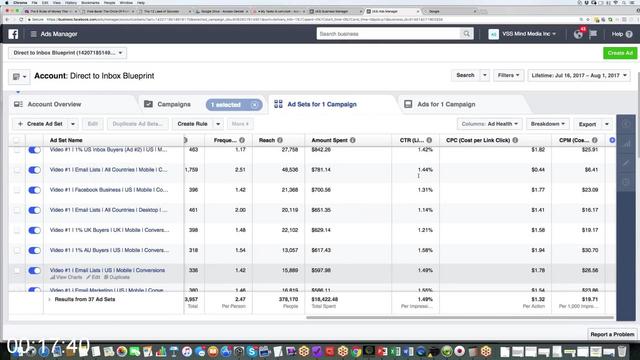Screen dimensions: 640x360
Task: Open the Ads Manager hamburger menu
Action: 33,34
